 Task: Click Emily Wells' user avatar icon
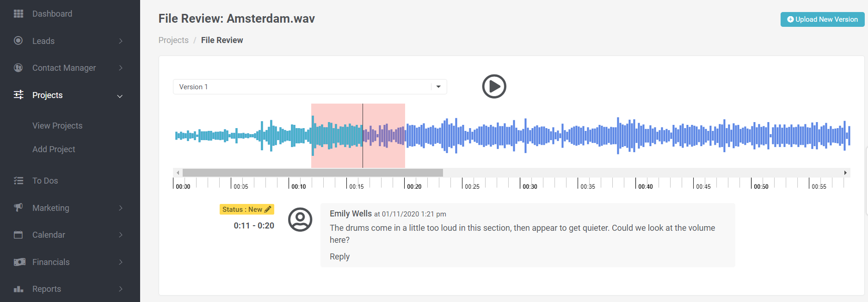coord(300,219)
